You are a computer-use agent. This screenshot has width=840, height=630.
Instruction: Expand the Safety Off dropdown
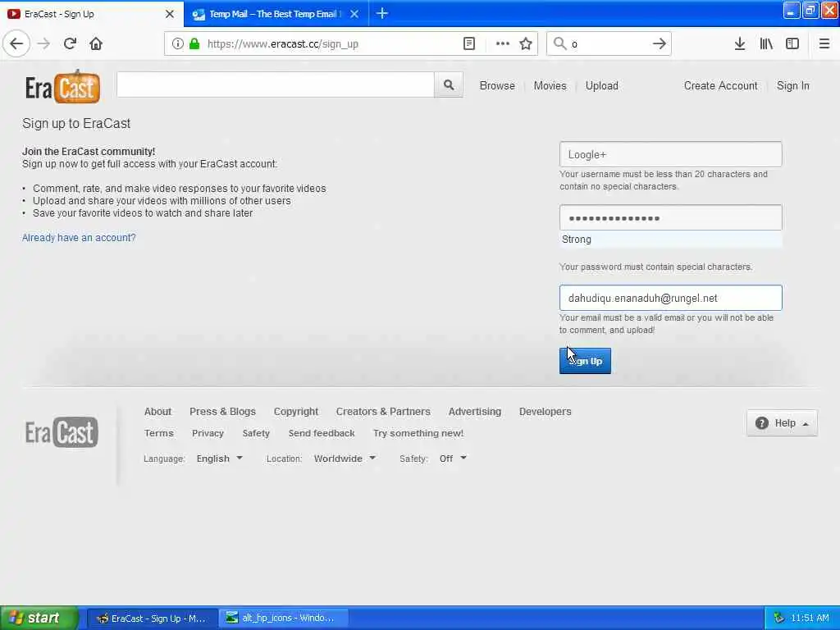click(453, 459)
